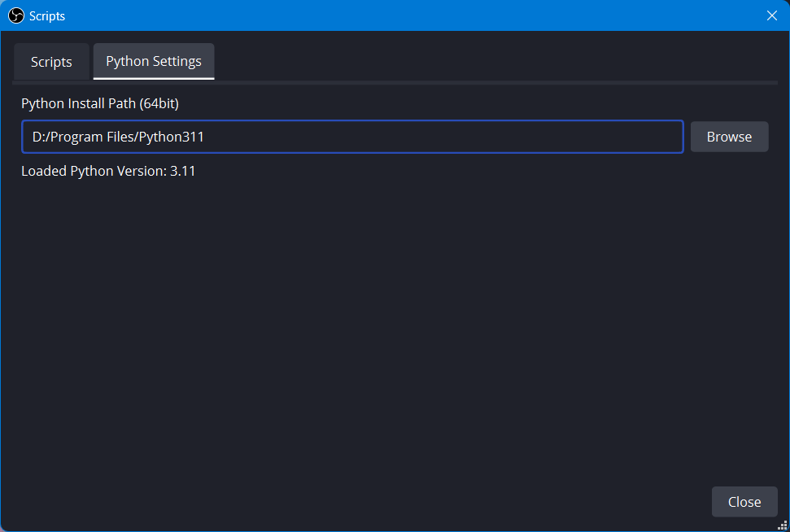Click the OBS logo icon in title bar
Viewport: 790px width, 532px height.
[16, 15]
